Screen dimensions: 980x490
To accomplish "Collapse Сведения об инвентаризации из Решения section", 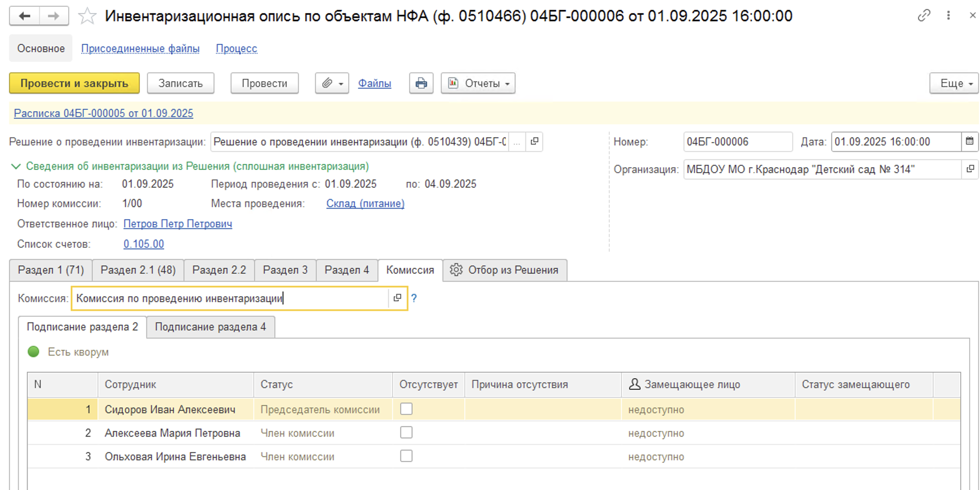I will [x=16, y=166].
